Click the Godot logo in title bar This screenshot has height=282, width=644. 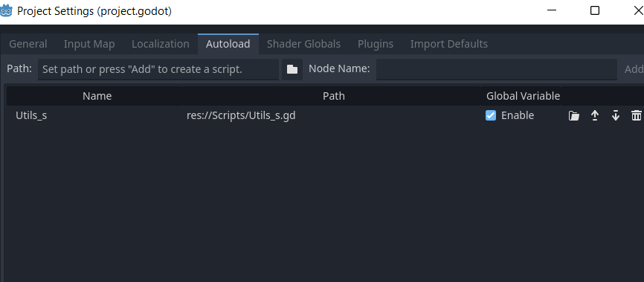[x=6, y=10]
